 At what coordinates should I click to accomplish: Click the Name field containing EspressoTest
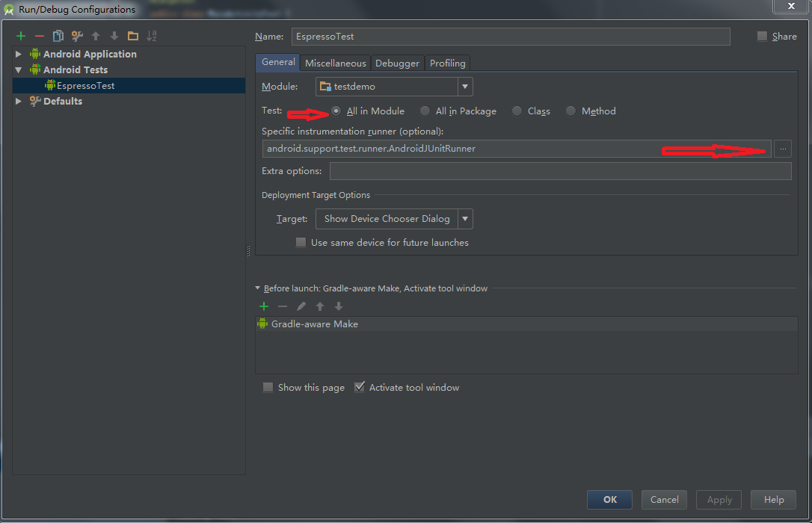(511, 37)
